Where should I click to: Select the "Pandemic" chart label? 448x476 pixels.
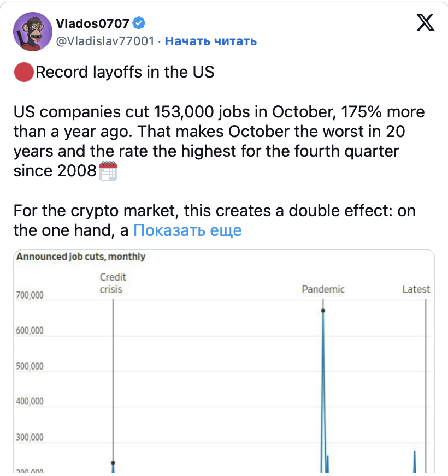[x=323, y=289]
